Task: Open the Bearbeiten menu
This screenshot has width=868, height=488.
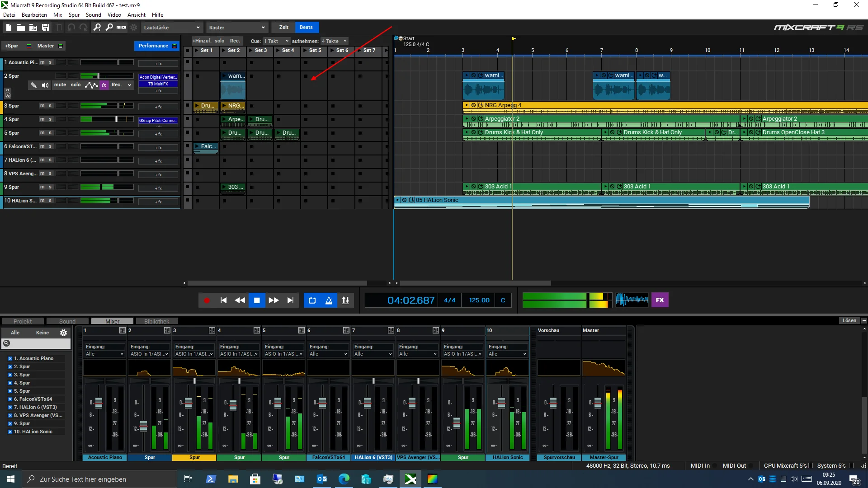Action: point(34,15)
